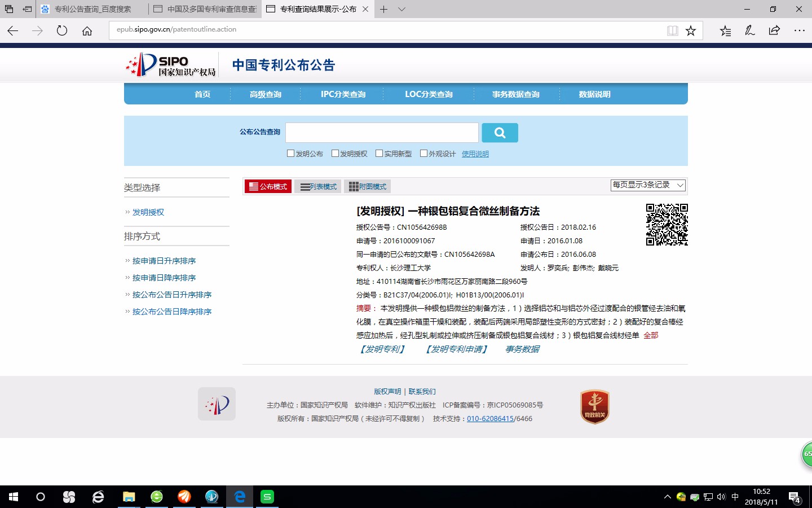Viewport: 812px width, 508px height.
Task: Add page to favorites star icon
Action: [691, 30]
